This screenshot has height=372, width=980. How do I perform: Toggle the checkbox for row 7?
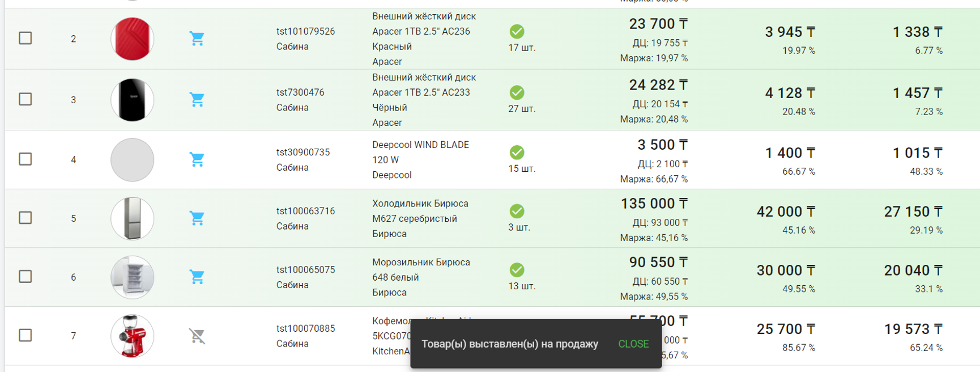coord(25,335)
